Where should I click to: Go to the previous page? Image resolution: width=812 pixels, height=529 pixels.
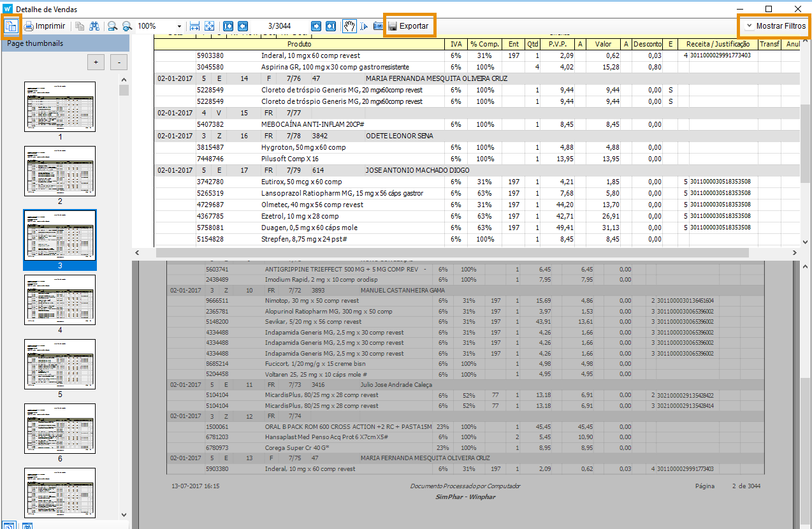[243, 26]
